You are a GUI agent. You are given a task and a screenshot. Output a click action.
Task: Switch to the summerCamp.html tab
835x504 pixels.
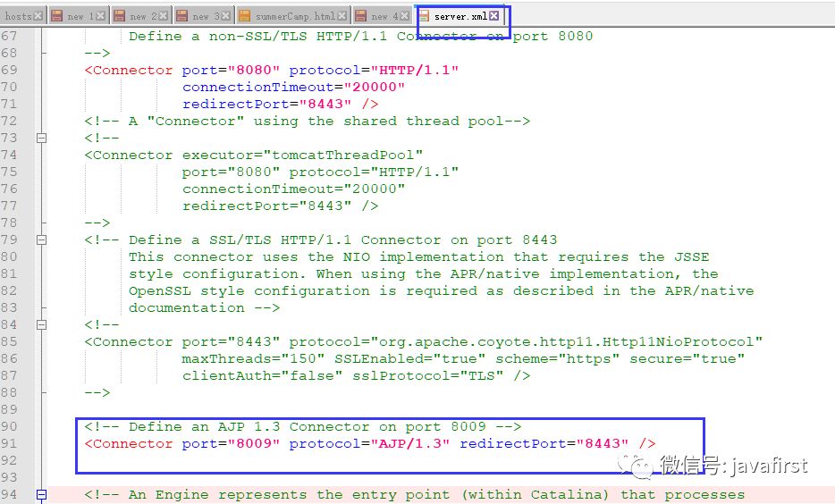coord(295,16)
